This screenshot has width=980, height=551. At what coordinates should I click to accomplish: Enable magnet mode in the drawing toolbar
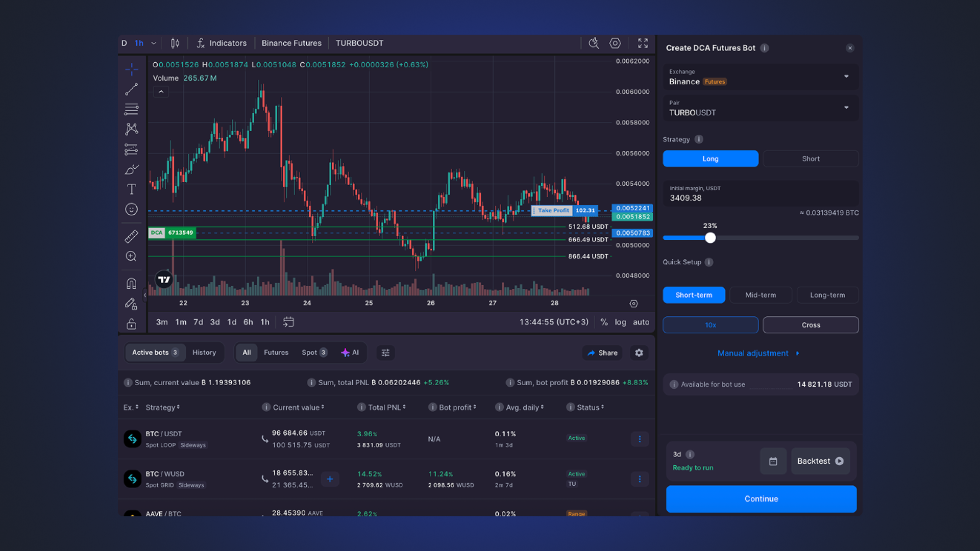pyautogui.click(x=131, y=283)
